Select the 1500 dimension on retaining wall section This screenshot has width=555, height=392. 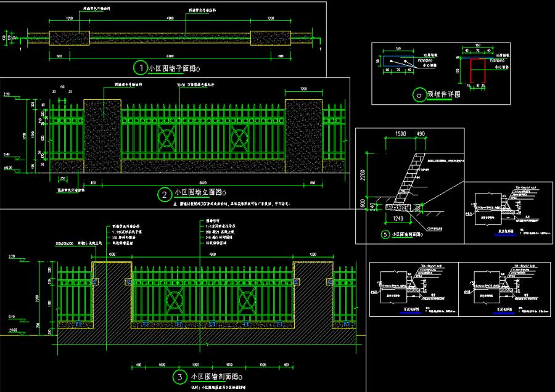click(400, 134)
